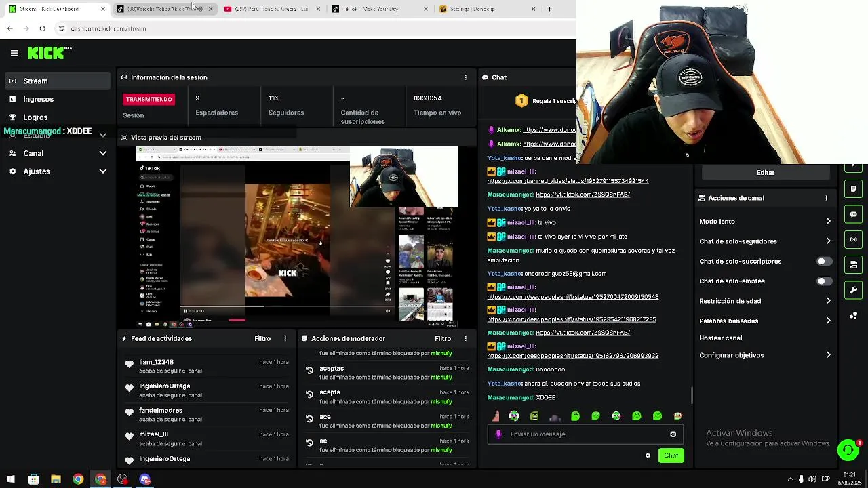Image resolution: width=868 pixels, height=488 pixels.
Task: Open Feed de actividades three-dot menu
Action: (x=285, y=338)
